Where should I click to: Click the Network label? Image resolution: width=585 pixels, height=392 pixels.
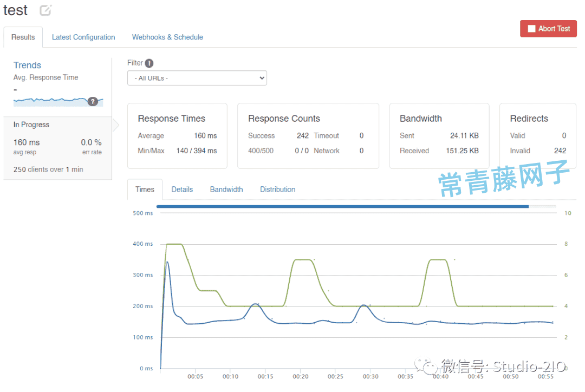coord(327,151)
